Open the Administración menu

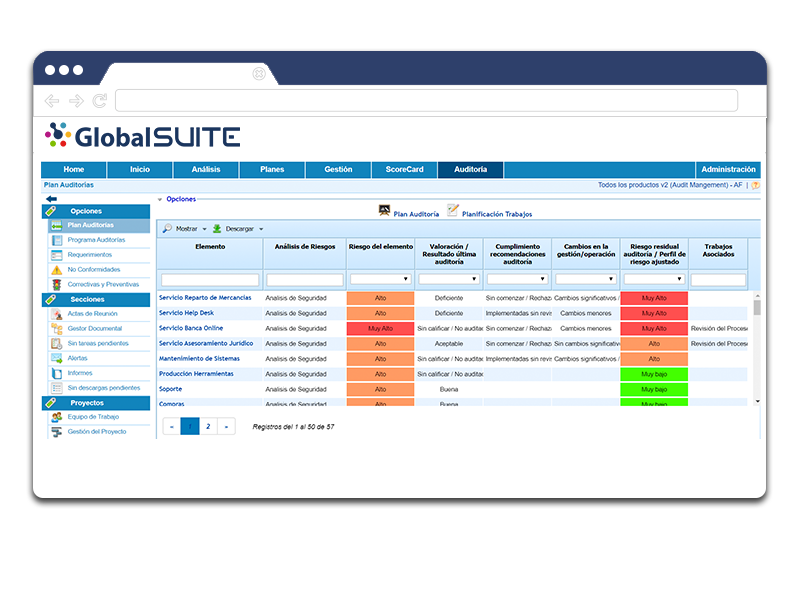728,170
